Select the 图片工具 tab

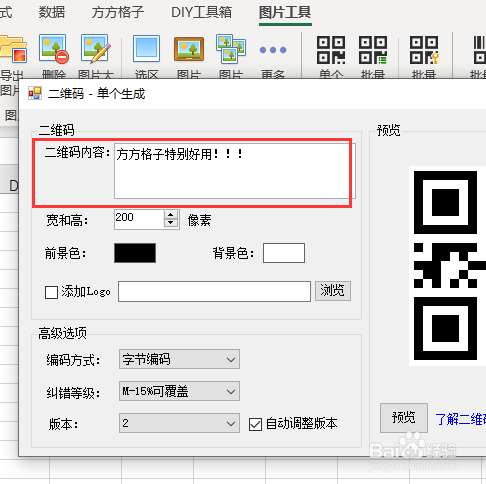coord(285,13)
